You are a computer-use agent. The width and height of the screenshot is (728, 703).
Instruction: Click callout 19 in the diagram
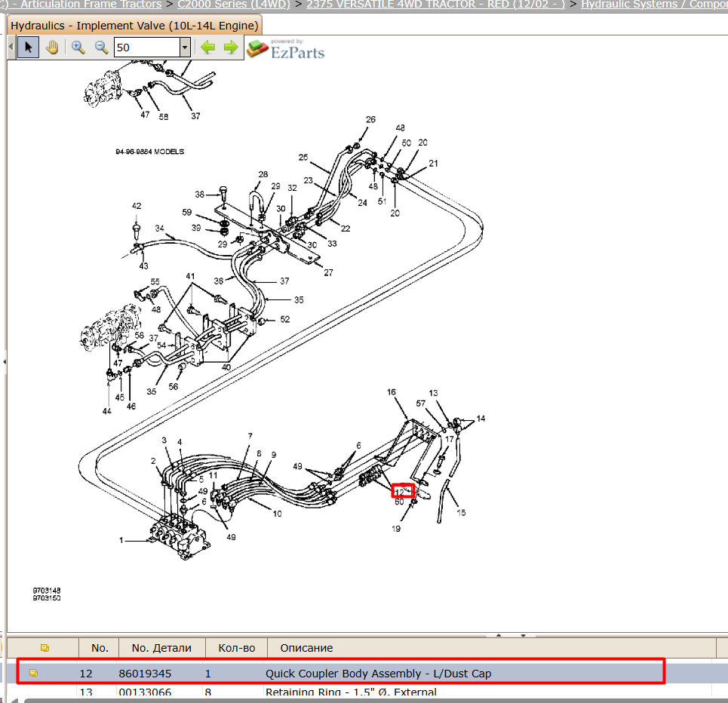tap(396, 529)
